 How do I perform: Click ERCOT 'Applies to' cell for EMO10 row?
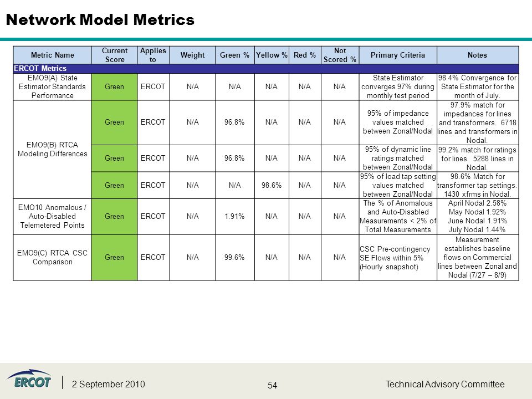[x=153, y=217]
